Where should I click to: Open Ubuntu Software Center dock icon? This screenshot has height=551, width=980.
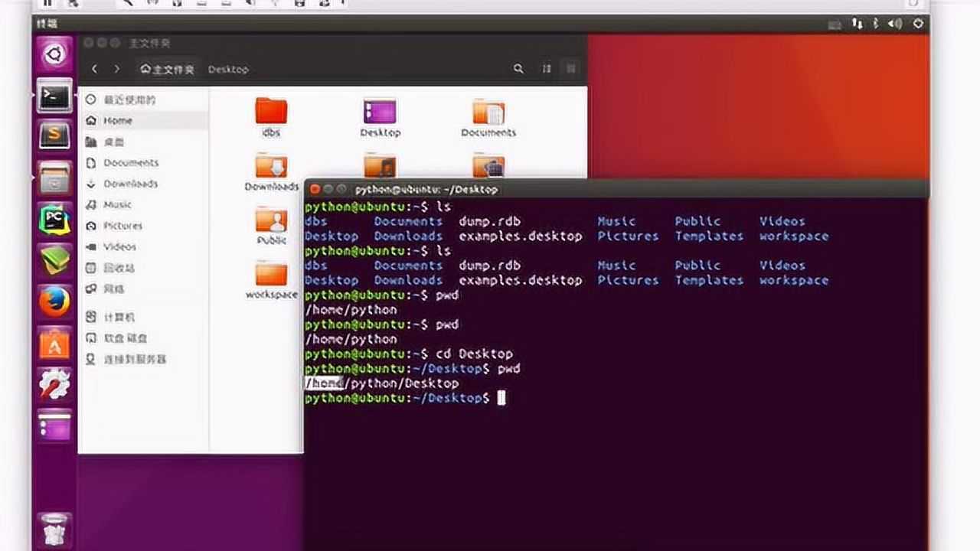tap(55, 344)
